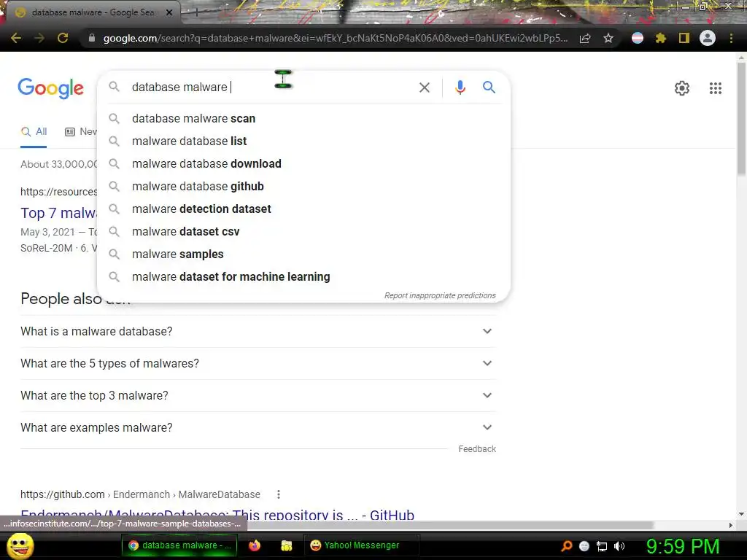This screenshot has width=747, height=560.
Task: Click the address bar URL
Action: point(336,38)
